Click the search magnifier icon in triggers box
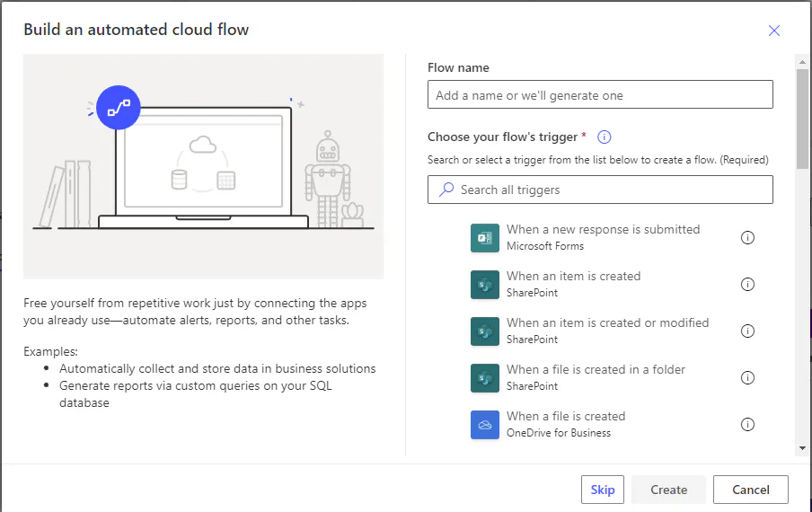 click(446, 190)
